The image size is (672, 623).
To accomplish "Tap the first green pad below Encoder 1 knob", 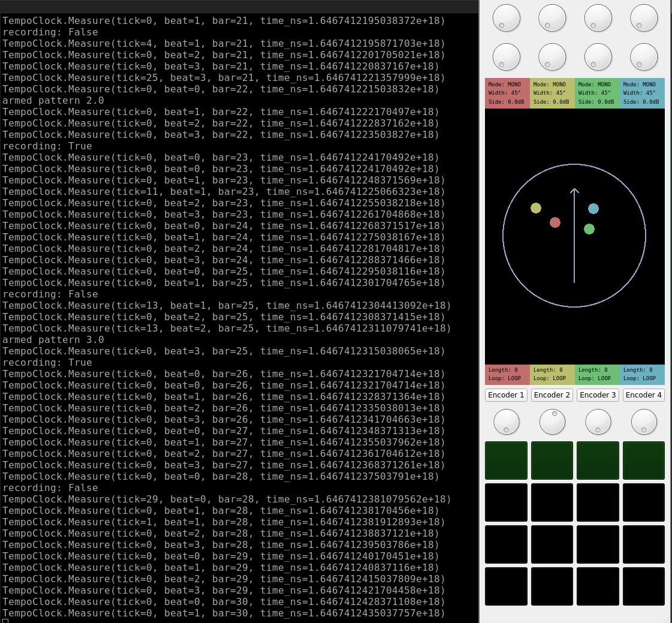I will click(x=506, y=461).
